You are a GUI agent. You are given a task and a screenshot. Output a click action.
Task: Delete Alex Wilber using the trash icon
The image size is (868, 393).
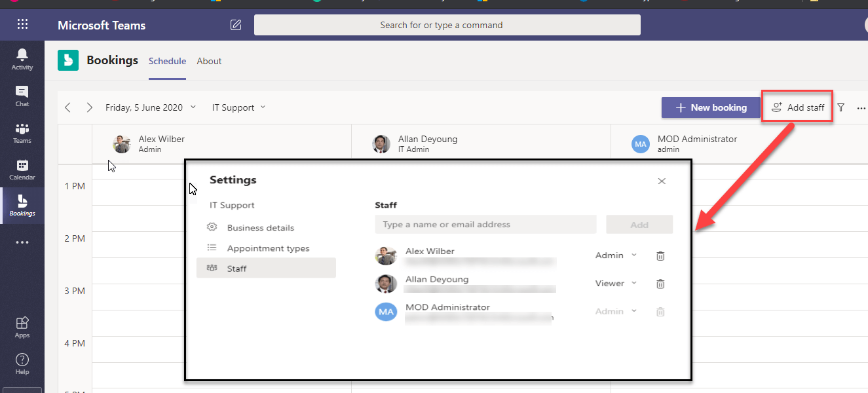660,255
